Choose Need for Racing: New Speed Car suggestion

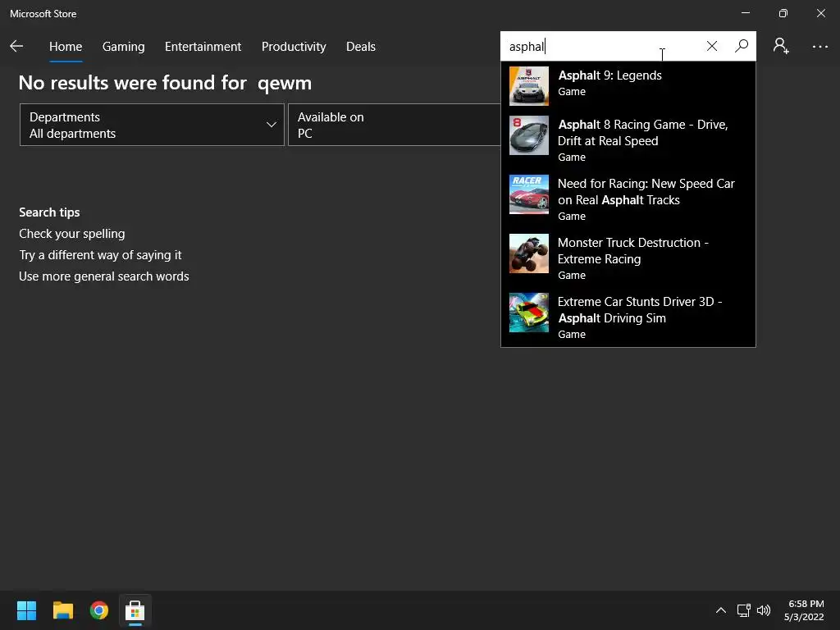pos(646,192)
